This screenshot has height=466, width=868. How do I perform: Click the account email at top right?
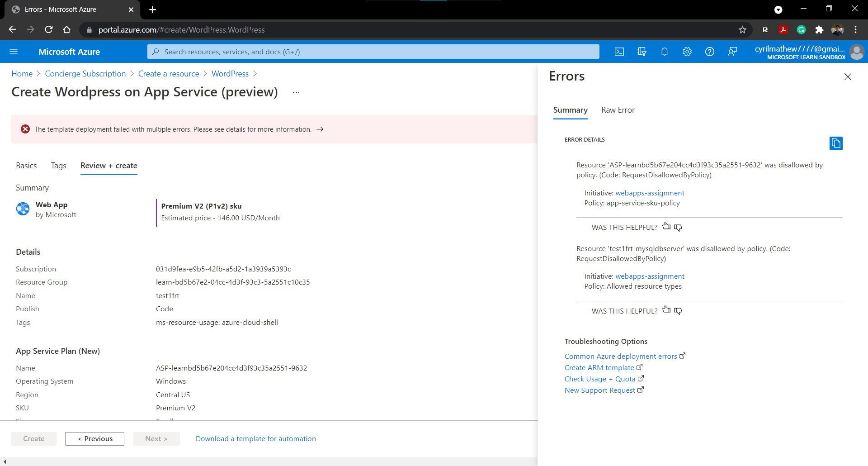coord(800,48)
